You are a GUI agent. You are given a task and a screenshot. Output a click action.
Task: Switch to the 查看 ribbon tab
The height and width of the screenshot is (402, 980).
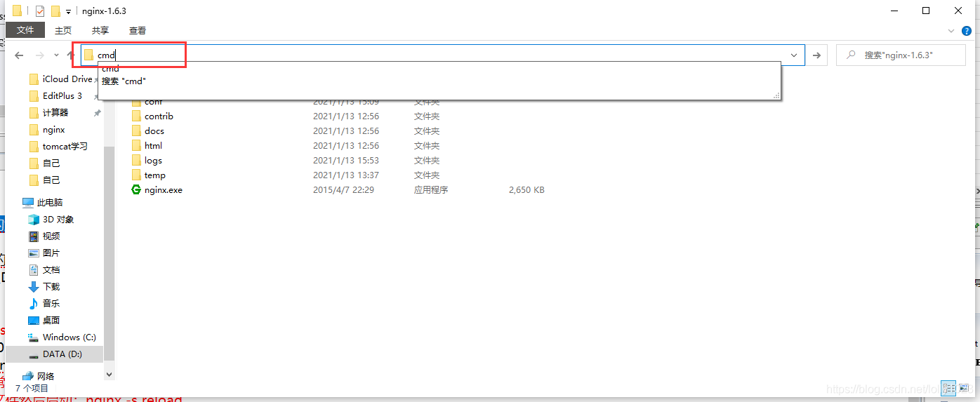coord(138,30)
